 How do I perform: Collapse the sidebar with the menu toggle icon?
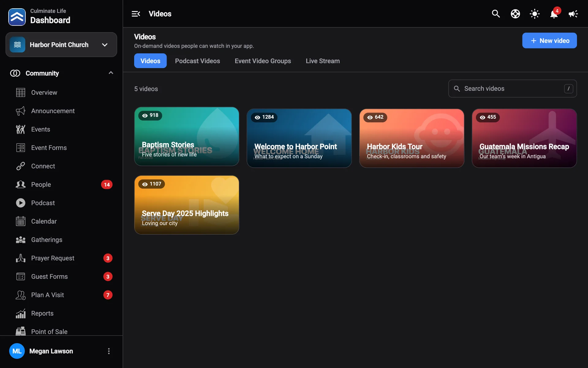[136, 14]
